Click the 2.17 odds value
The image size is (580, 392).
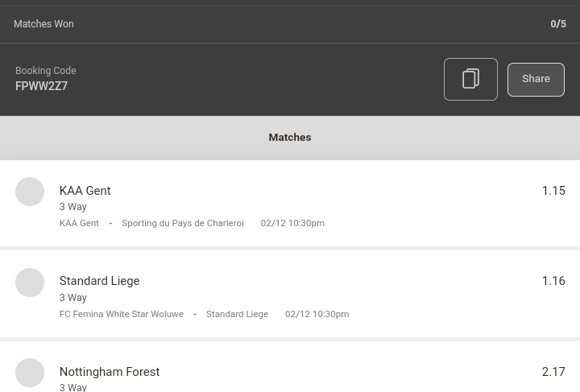553,372
